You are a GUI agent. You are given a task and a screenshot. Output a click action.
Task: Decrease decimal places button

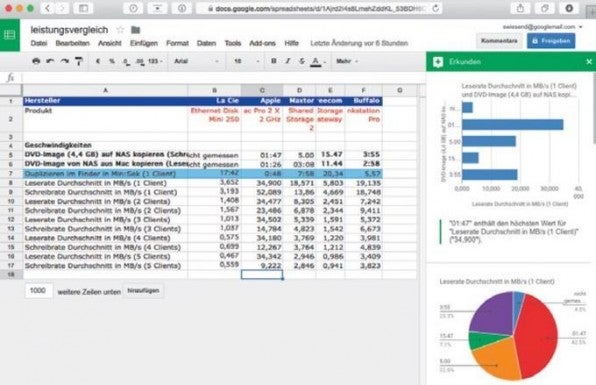click(126, 61)
